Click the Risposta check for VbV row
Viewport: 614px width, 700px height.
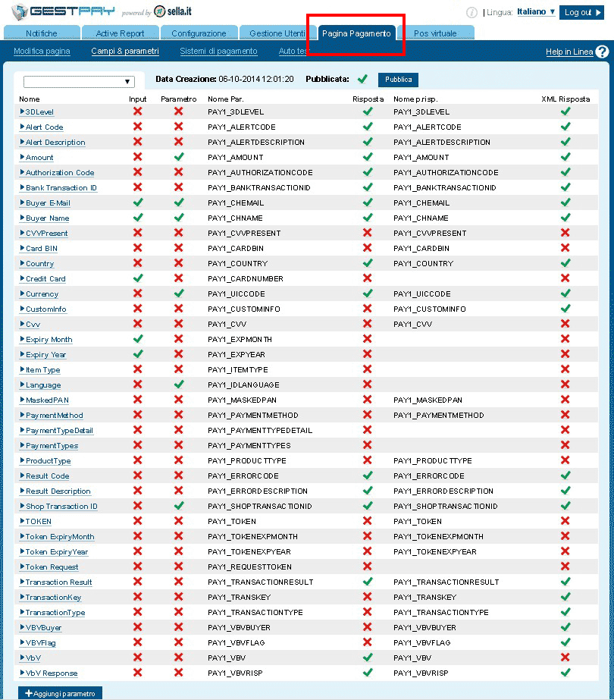[368, 658]
